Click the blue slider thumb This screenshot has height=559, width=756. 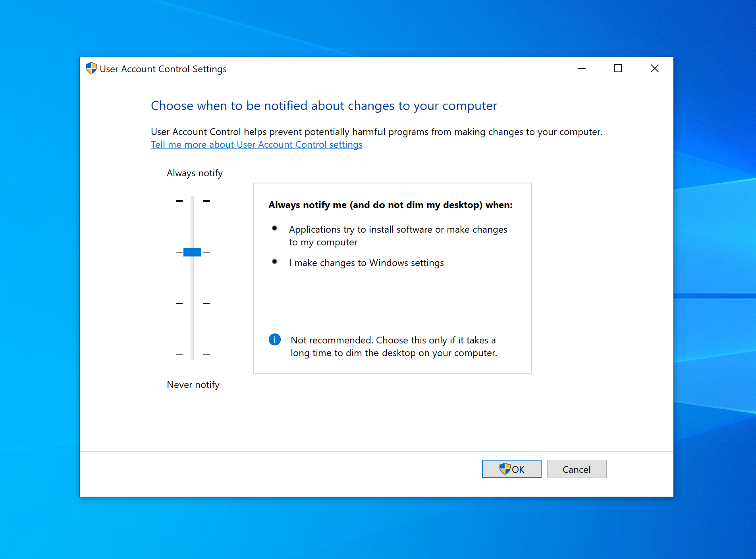192,252
